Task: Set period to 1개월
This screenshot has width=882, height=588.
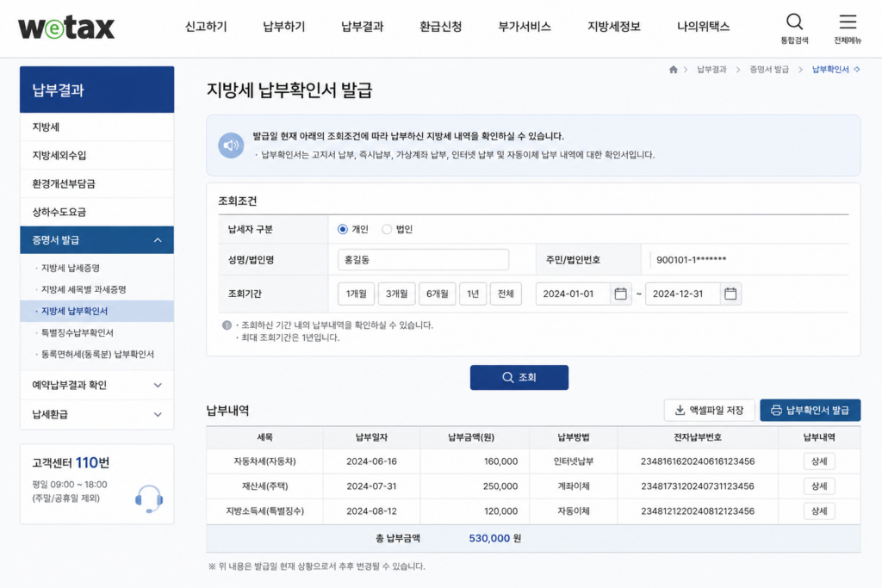Action: tap(356, 294)
